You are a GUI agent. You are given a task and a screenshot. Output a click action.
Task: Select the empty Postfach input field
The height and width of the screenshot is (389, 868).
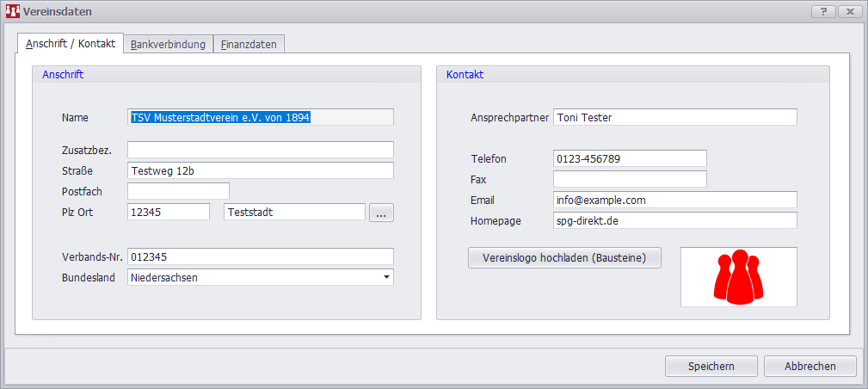click(178, 190)
